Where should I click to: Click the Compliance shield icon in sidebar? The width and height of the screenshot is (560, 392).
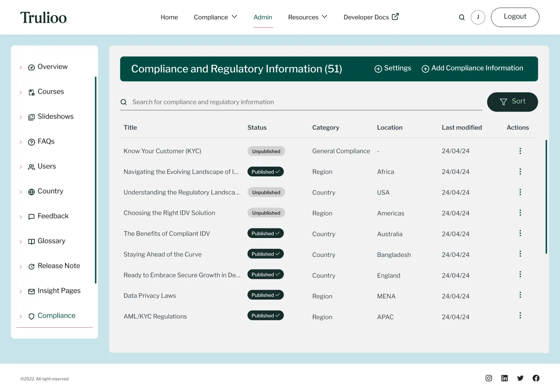pos(31,316)
